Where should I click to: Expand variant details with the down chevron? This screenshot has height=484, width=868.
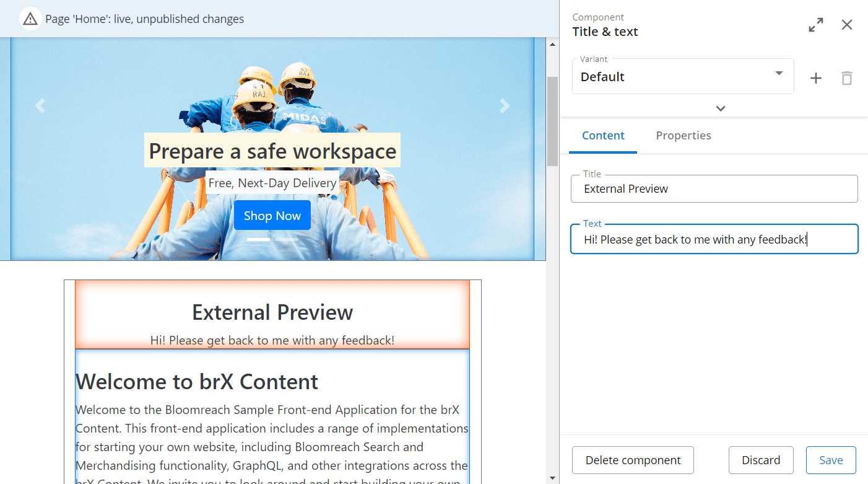tap(720, 108)
